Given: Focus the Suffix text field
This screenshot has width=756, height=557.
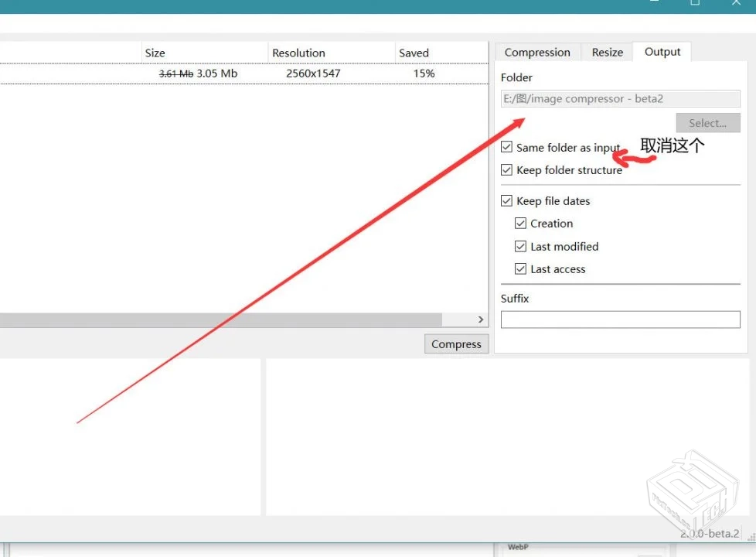Looking at the screenshot, I should [x=620, y=320].
